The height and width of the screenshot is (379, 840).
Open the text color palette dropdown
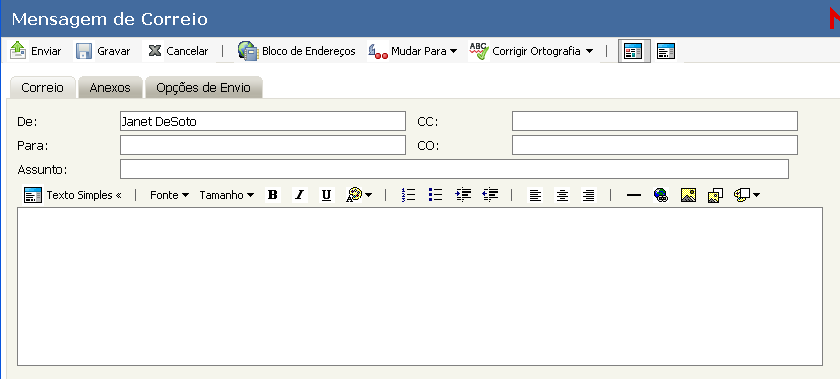point(359,195)
